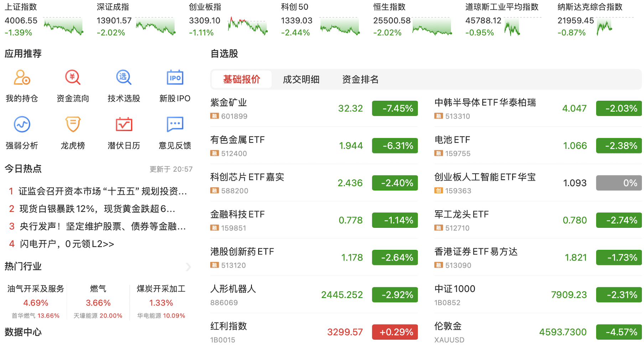Viewport: 644px width, 346px height.
Task: Open the 潜伏日历 calendar icon
Action: [124, 125]
